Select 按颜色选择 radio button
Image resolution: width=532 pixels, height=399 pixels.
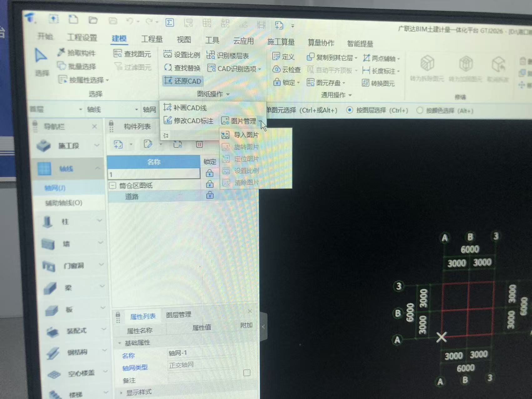[x=420, y=110]
